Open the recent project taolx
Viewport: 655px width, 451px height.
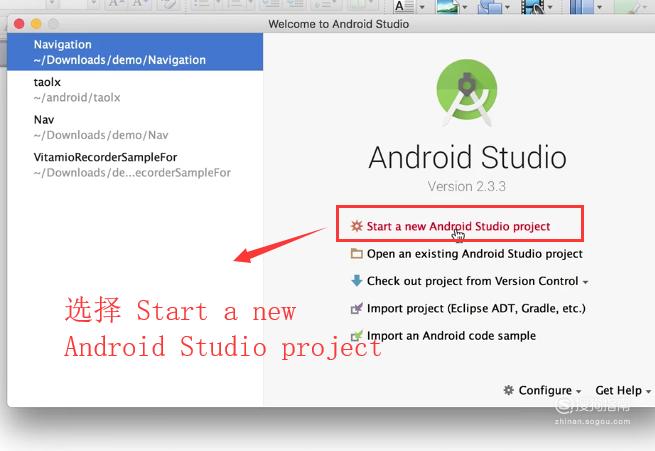[135, 89]
